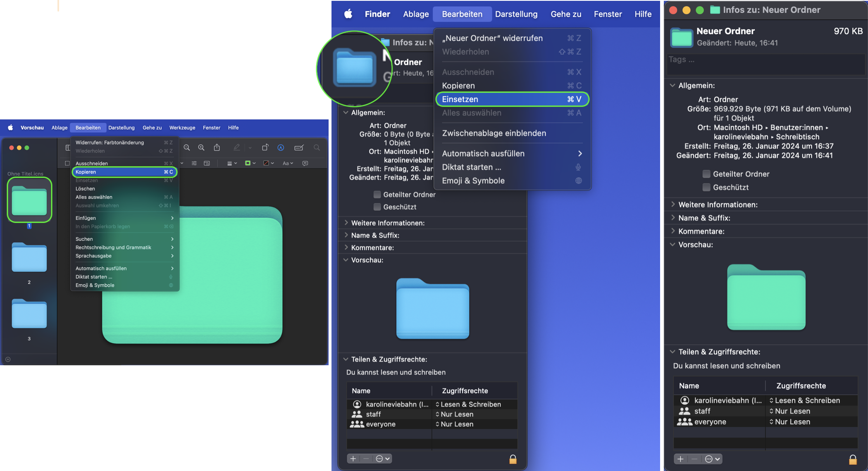Viewport: 868px width, 471px height.
Task: Click the speech bubble note icon
Action: [305, 163]
